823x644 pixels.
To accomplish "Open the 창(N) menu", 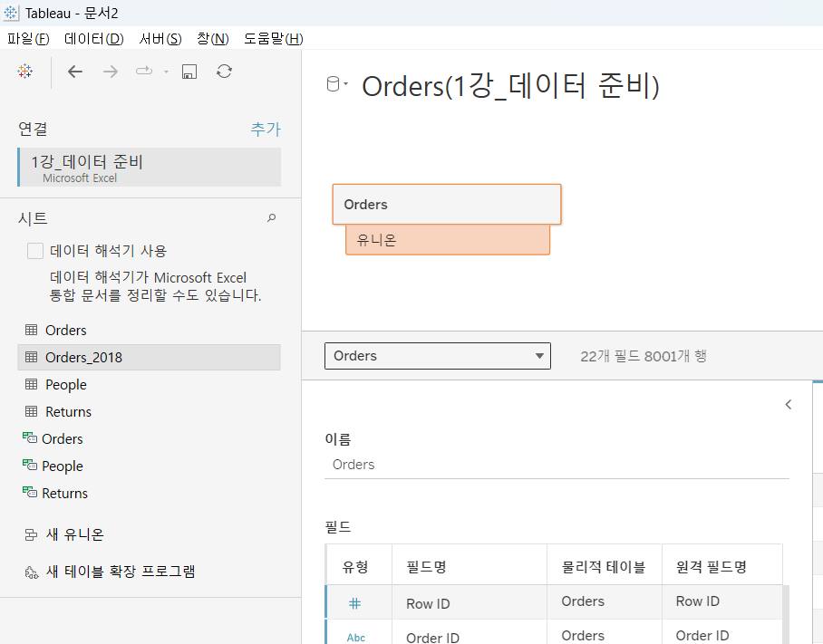I will click(x=213, y=39).
